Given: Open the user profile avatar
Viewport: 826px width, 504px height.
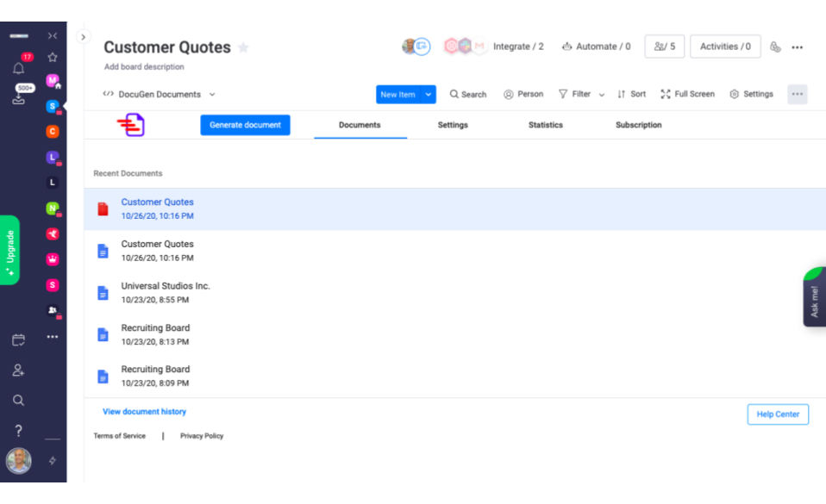Looking at the screenshot, I should pos(18,461).
